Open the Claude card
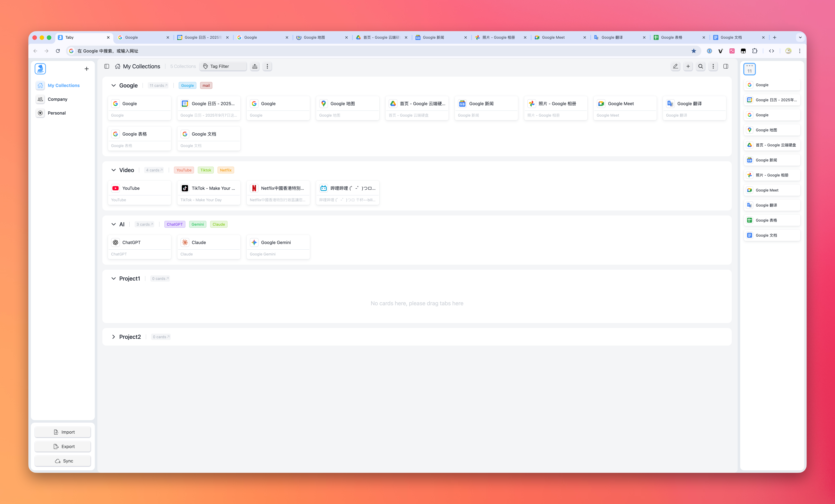 click(209, 247)
